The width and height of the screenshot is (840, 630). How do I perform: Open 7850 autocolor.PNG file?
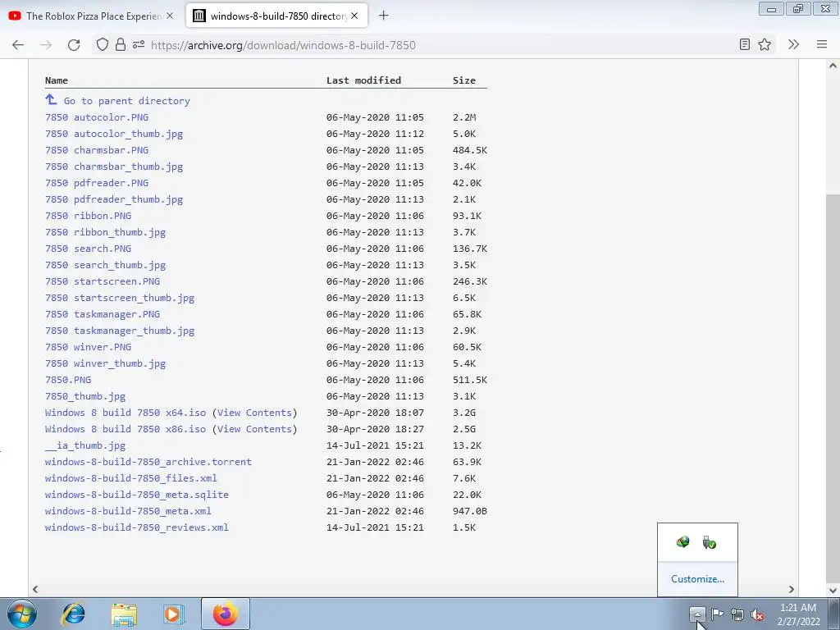(97, 116)
